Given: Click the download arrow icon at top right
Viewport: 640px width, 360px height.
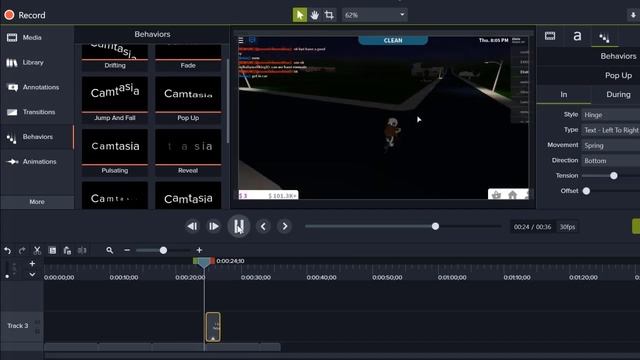Looking at the screenshot, I should [633, 15].
